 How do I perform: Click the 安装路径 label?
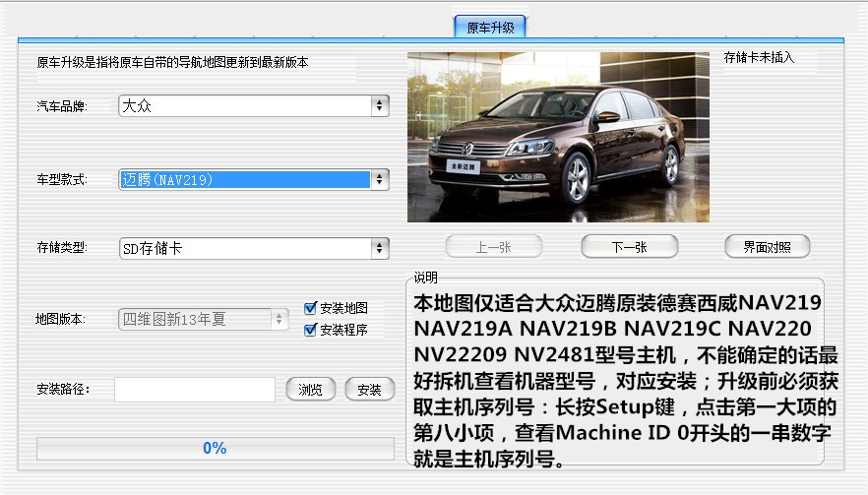tap(63, 390)
